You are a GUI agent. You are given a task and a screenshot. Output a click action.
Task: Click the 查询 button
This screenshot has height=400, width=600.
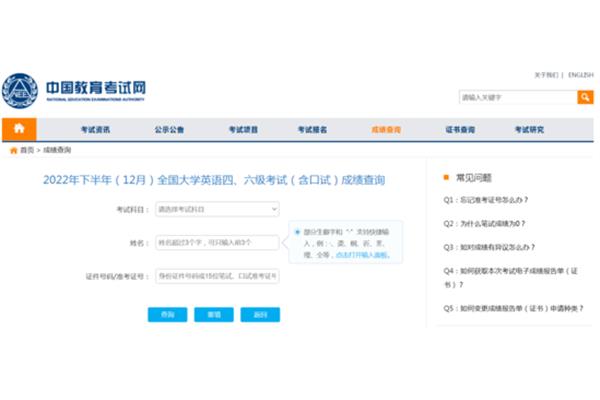(x=168, y=315)
